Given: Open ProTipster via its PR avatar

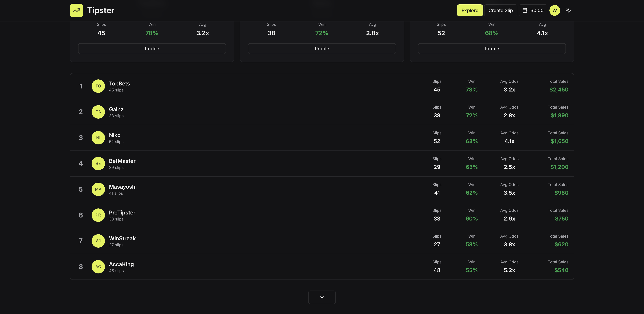Looking at the screenshot, I should tap(98, 215).
